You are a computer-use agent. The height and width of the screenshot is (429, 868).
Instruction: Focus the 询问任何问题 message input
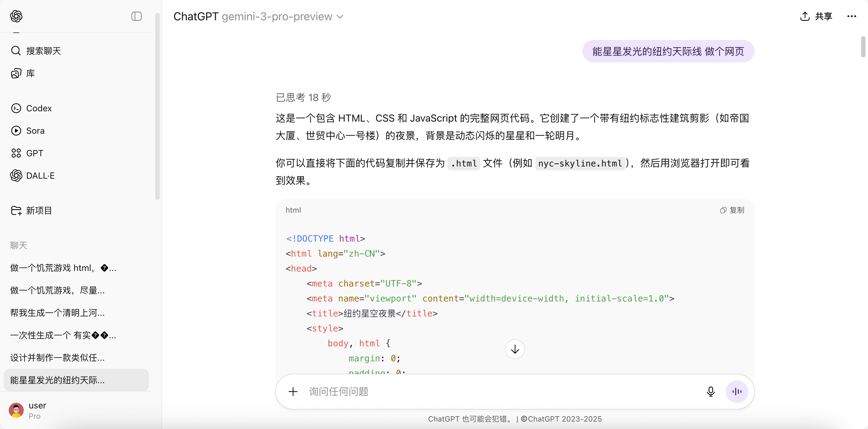point(502,392)
